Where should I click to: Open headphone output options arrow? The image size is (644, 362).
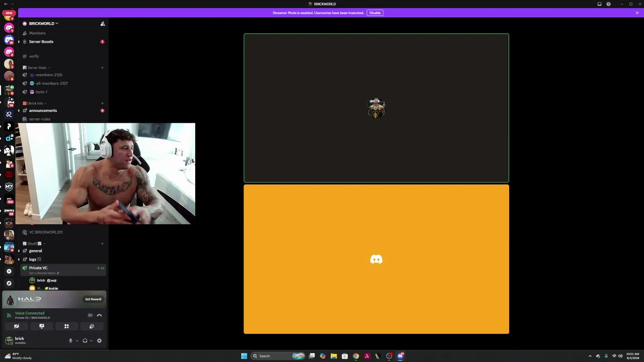point(91,341)
